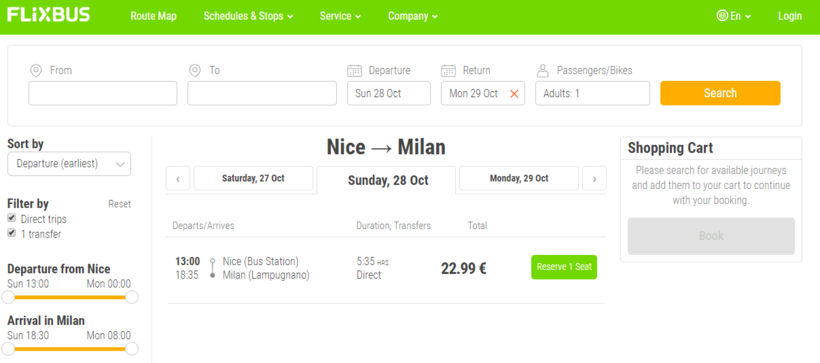Screen dimensions: 820x363
Task: Switch to the Monday, 29 Oct tab
Action: 519,178
